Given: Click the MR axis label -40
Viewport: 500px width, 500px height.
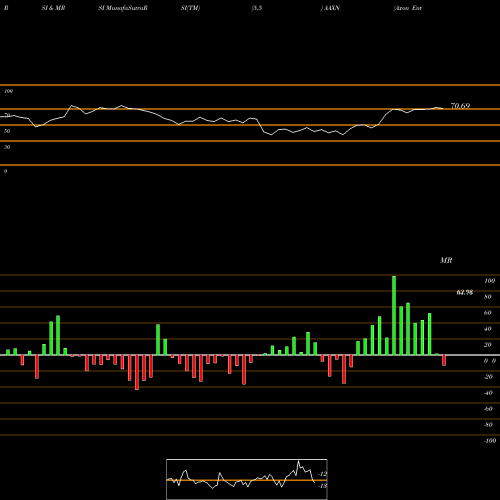Looking at the screenshot, I should [x=488, y=393].
